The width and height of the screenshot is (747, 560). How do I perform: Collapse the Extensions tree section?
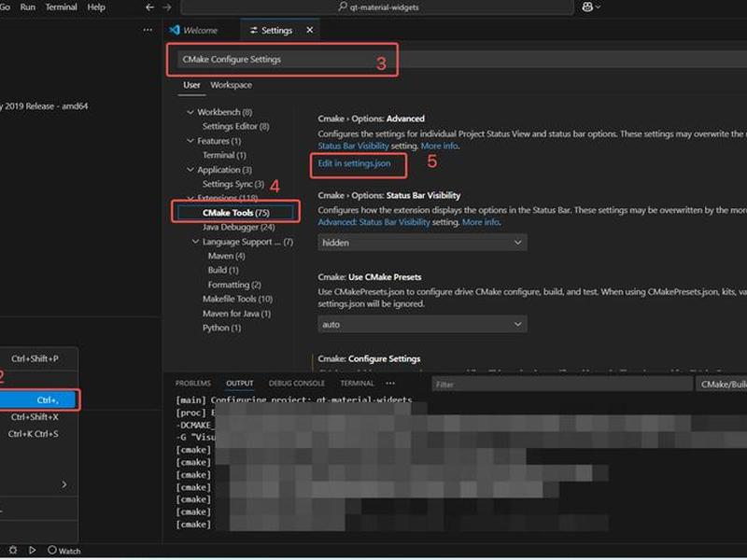click(190, 198)
